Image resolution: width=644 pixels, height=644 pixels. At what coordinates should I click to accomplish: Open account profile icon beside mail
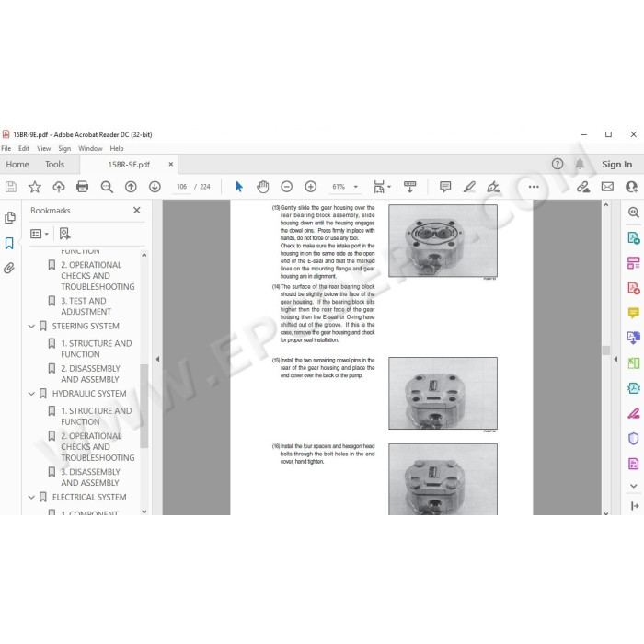631,187
